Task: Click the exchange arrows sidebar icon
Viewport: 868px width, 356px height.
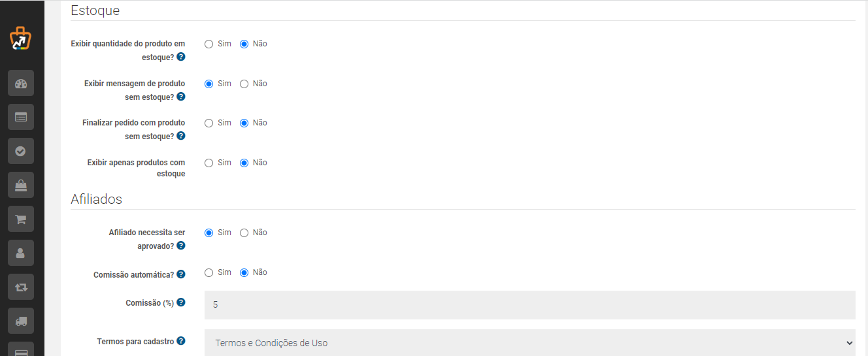Action: pos(21,287)
